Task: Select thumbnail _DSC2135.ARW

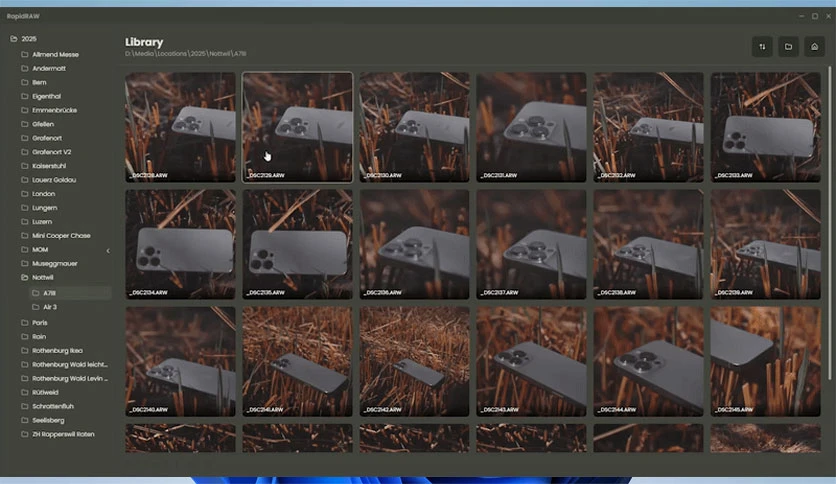Action: pyautogui.click(x=298, y=245)
